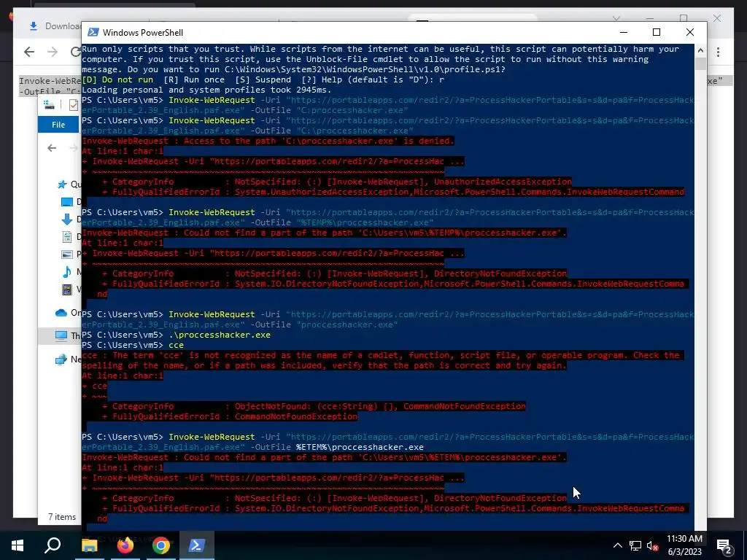747x560 pixels.
Task: Open the File tab in File Explorer
Action: 58,125
